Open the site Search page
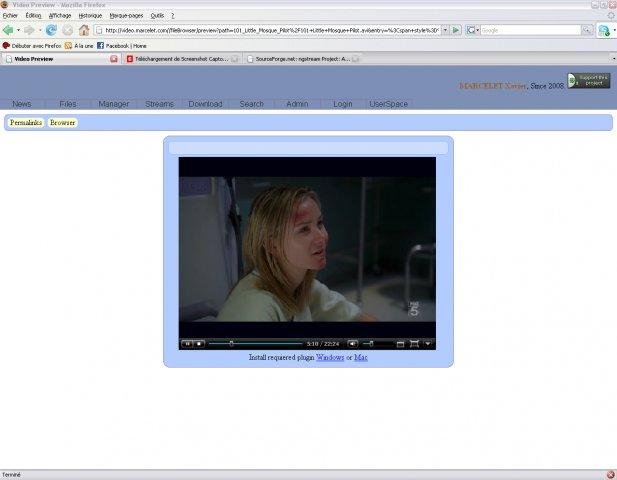The height and width of the screenshot is (480, 617). click(x=251, y=104)
